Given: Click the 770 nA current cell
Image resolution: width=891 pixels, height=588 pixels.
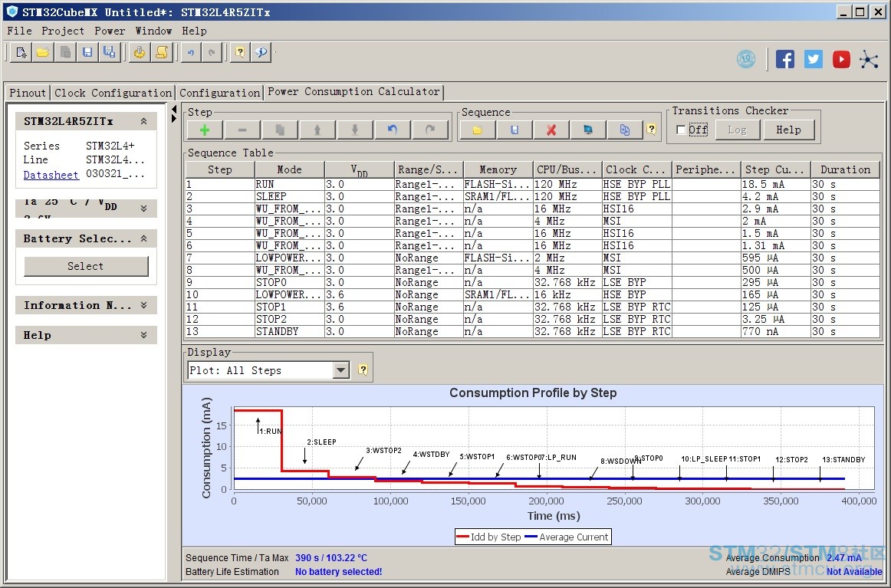Looking at the screenshot, I should tap(776, 331).
